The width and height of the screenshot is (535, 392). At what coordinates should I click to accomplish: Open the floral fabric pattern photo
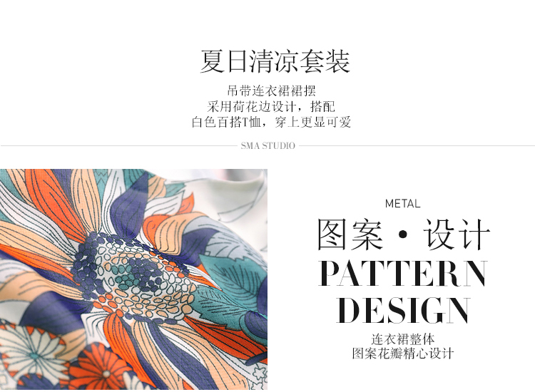coord(133,279)
